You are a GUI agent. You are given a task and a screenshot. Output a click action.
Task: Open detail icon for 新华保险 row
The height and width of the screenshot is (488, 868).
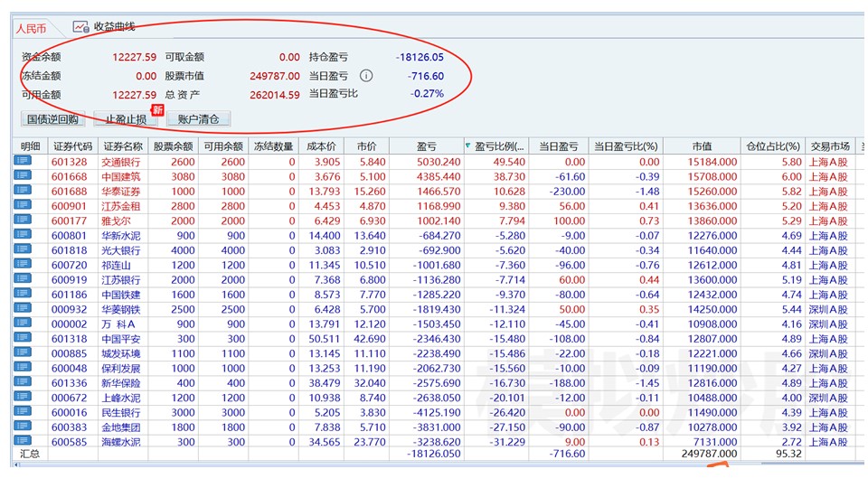tap(23, 382)
